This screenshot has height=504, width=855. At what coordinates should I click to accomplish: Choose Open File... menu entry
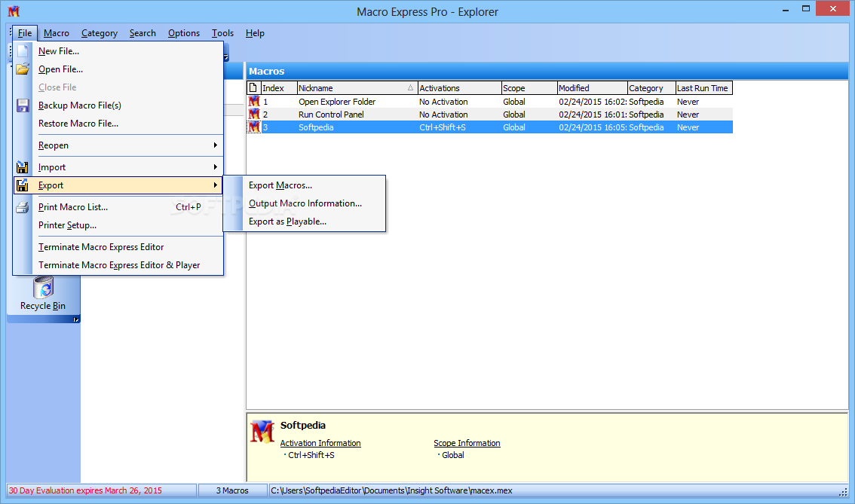pos(118,69)
